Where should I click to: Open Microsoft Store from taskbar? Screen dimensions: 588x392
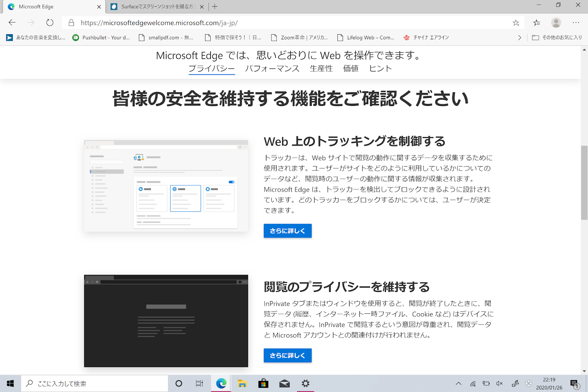point(263,384)
